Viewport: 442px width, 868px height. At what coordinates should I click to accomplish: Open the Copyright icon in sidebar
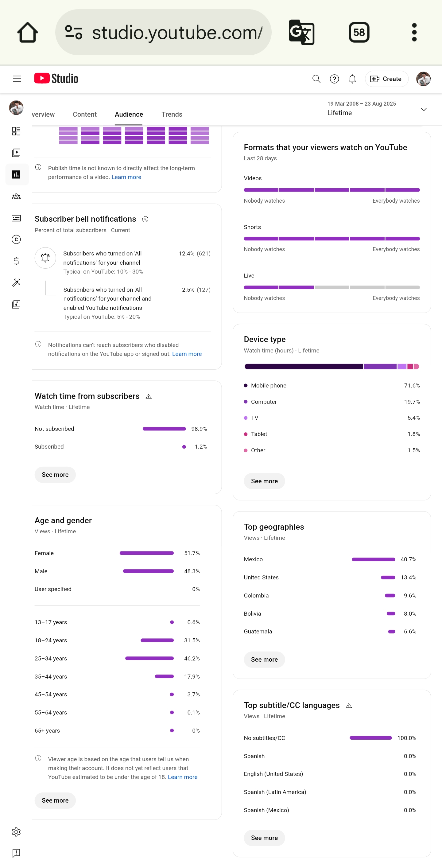click(16, 239)
